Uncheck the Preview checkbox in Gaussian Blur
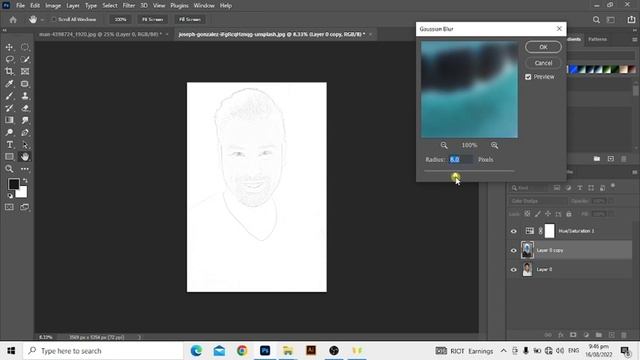The image size is (640, 360). [528, 77]
